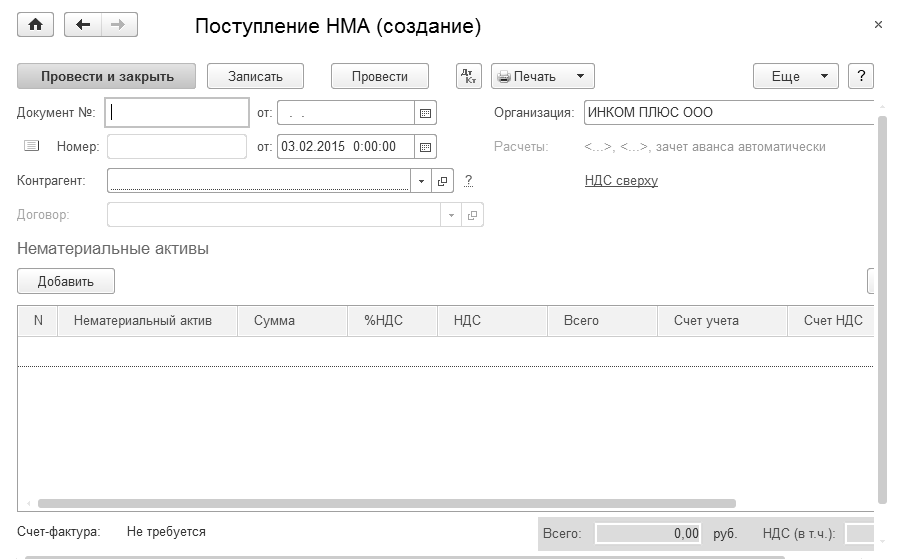Viewport: 899px width, 559px height.
Task: Open the Контрагент record icon
Action: (x=442, y=181)
